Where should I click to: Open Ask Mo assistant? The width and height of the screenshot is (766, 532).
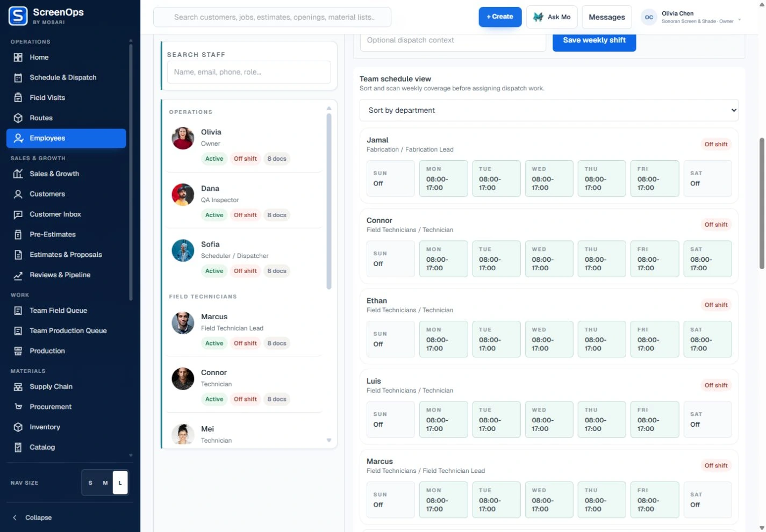click(552, 17)
